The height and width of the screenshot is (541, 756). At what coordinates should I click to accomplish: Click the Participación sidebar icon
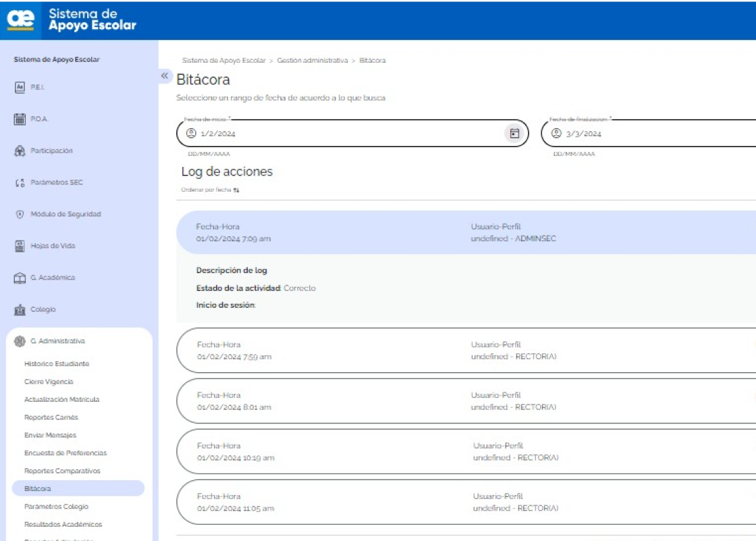[20, 151]
